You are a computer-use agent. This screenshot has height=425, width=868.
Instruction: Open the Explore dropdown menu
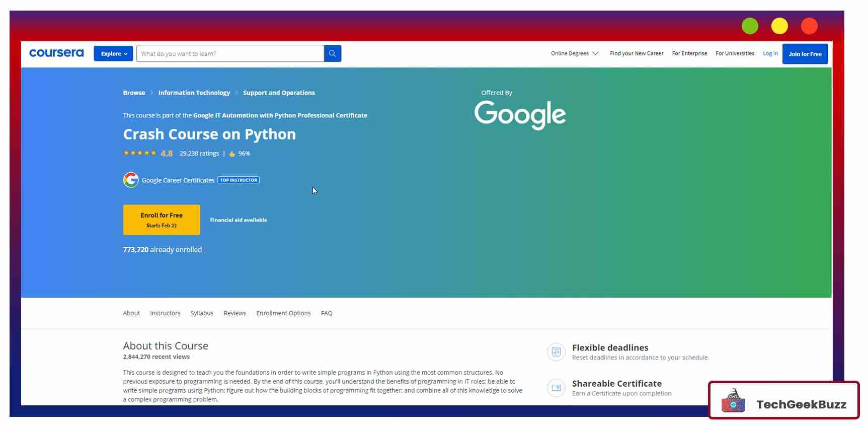point(113,53)
